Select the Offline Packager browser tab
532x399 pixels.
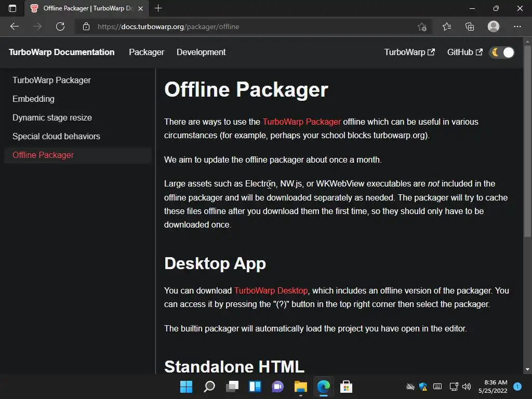click(87, 8)
